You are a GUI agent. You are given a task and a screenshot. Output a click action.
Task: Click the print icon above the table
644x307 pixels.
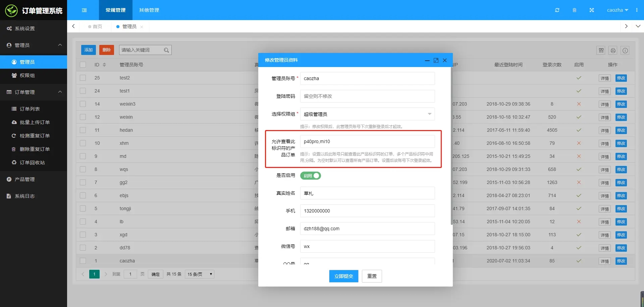[x=613, y=50]
